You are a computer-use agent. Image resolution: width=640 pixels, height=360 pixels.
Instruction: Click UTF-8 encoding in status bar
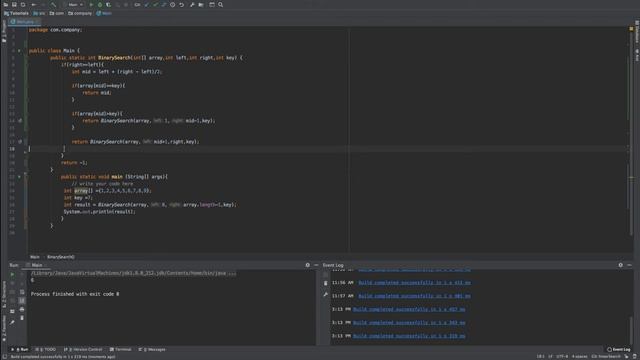click(x=562, y=357)
